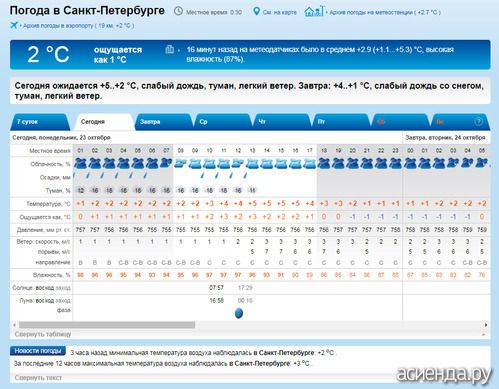This screenshot has height=389, width=499.
Task: Click the moonset time "00:18"
Action: [245, 301]
